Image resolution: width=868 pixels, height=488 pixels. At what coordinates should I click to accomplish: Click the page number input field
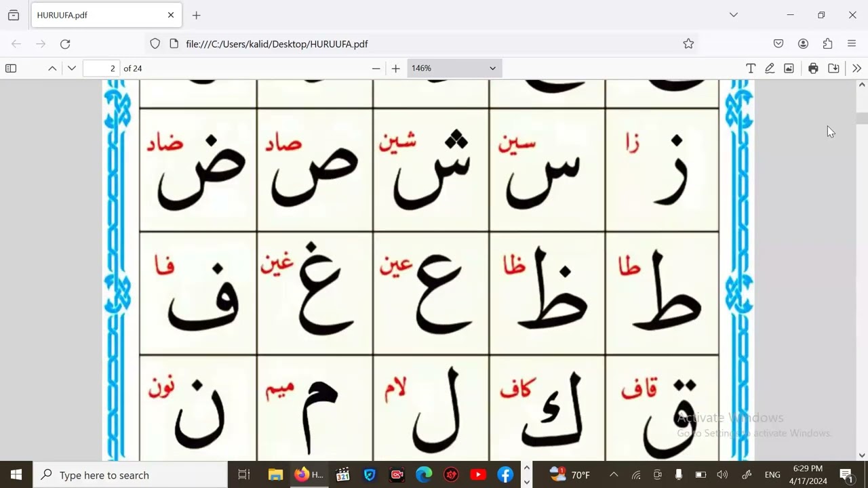102,68
